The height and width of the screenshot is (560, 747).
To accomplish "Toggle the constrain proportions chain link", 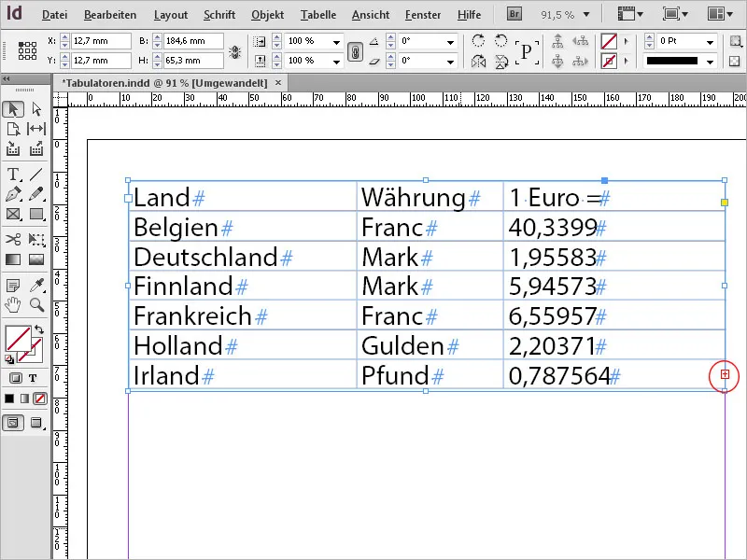I will (356, 50).
